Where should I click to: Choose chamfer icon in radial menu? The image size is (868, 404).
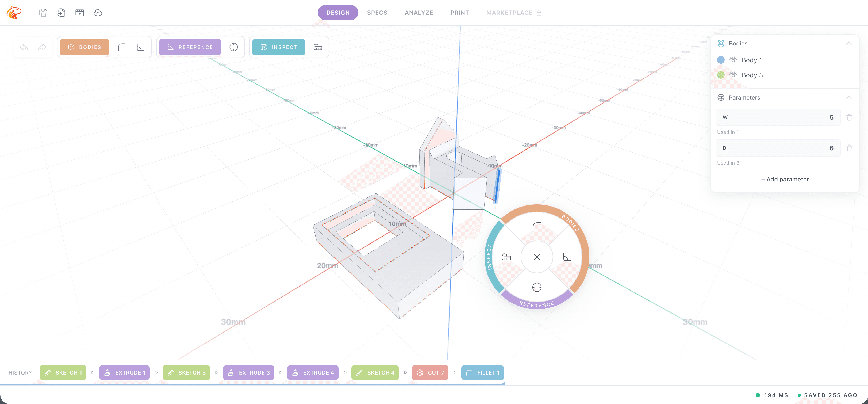click(567, 257)
